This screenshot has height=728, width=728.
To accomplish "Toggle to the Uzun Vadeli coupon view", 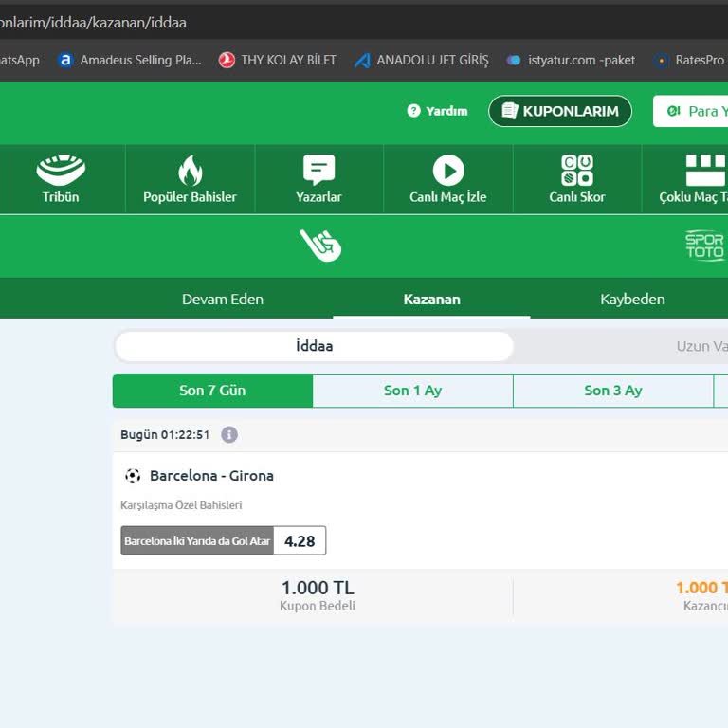I will [701, 347].
